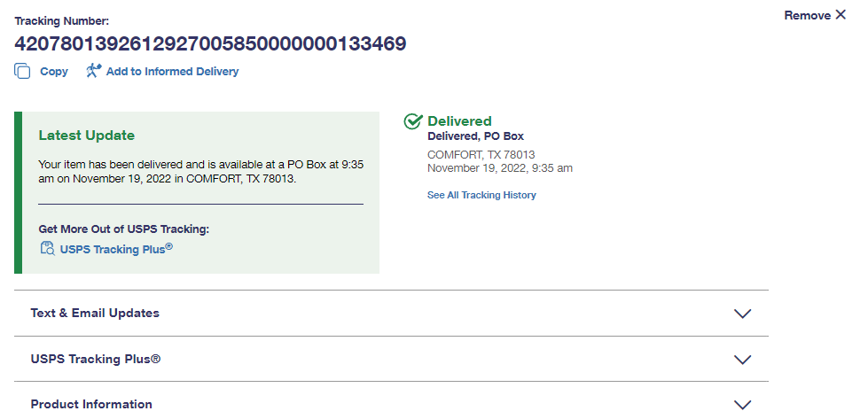Select the Text & Email Updates section title
This screenshot has width=868, height=411.
pos(95,313)
